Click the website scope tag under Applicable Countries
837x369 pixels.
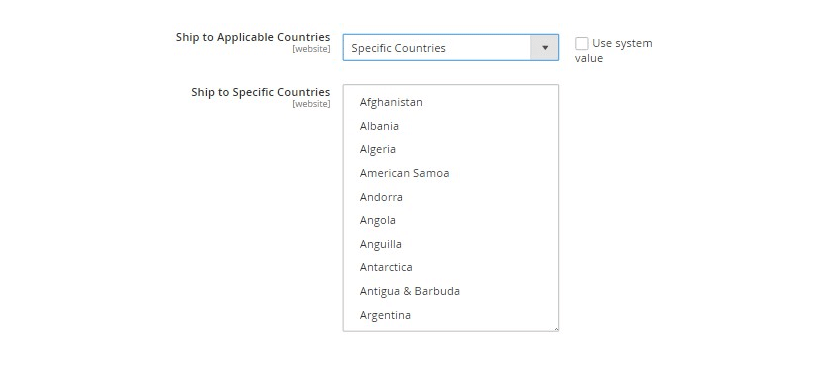311,49
